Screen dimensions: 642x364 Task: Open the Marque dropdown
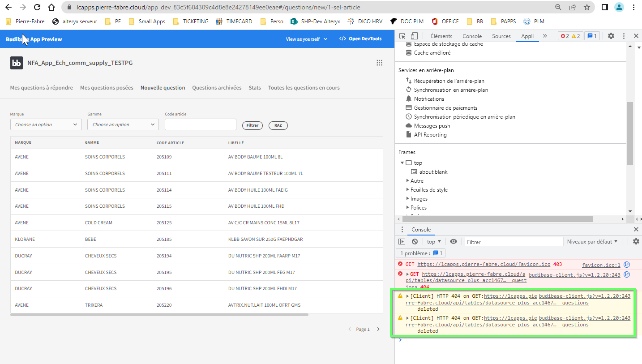click(46, 124)
